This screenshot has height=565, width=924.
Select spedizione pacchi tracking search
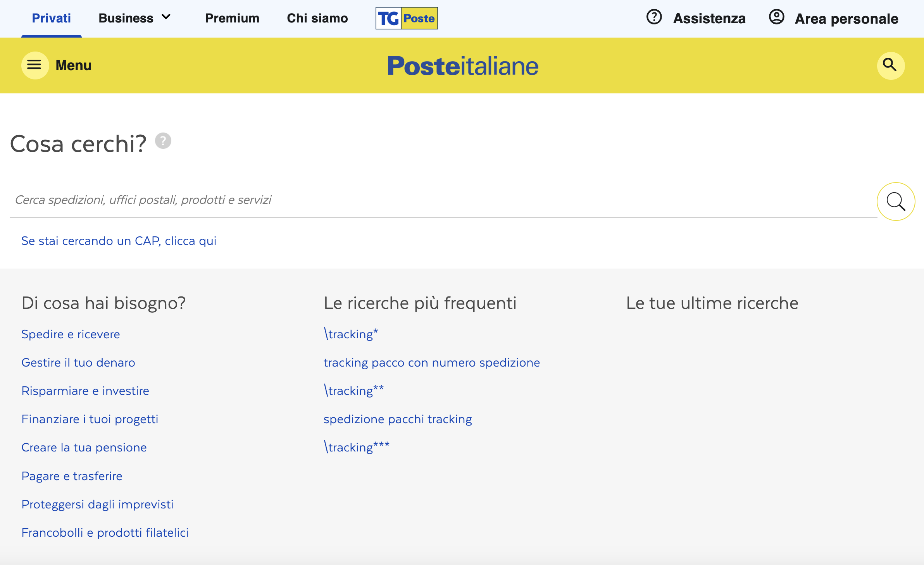(398, 419)
